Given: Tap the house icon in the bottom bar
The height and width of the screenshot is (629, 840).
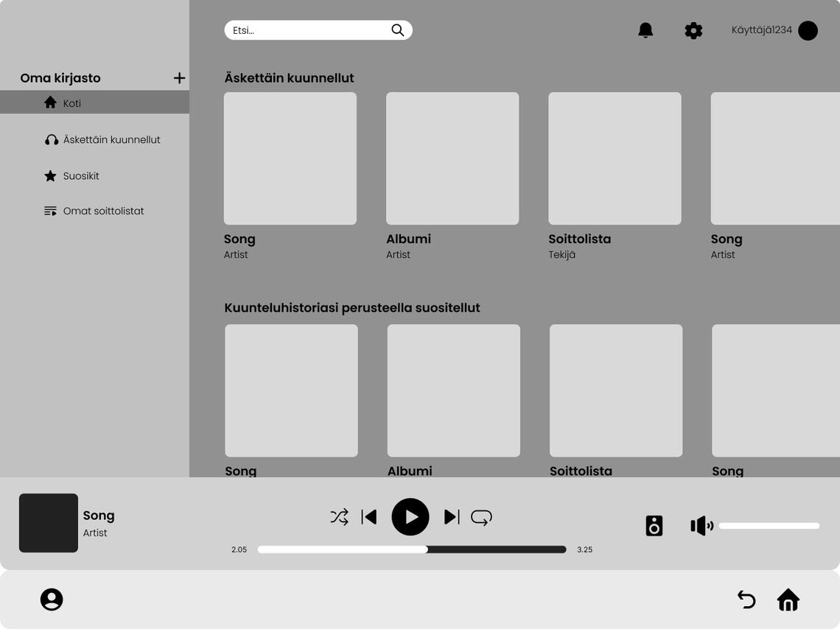Looking at the screenshot, I should point(788,600).
